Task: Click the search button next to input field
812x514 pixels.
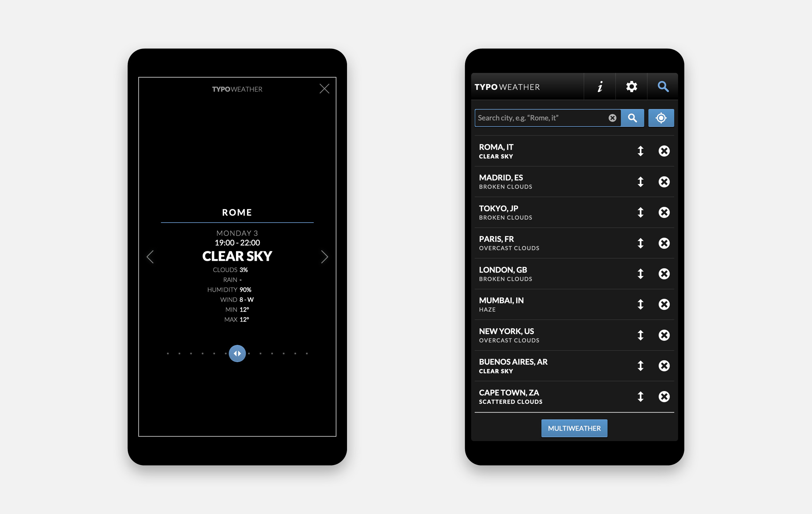Action: point(631,117)
